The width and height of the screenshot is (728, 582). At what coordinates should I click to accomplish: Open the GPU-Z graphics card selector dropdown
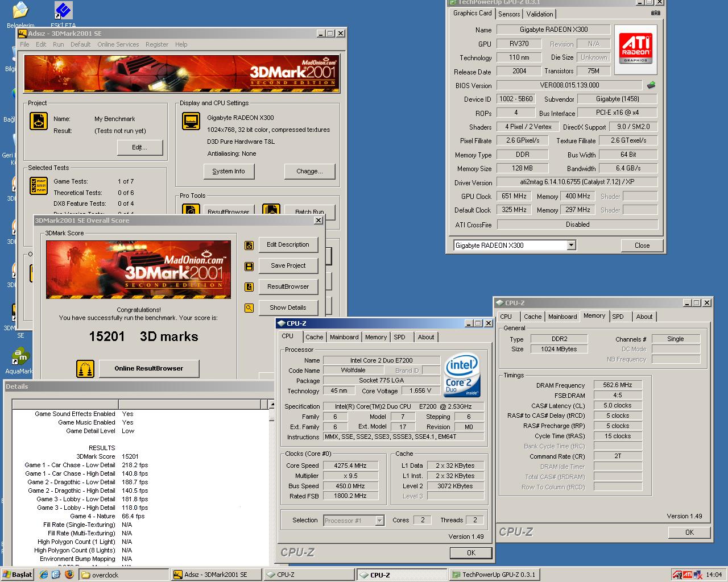point(572,246)
